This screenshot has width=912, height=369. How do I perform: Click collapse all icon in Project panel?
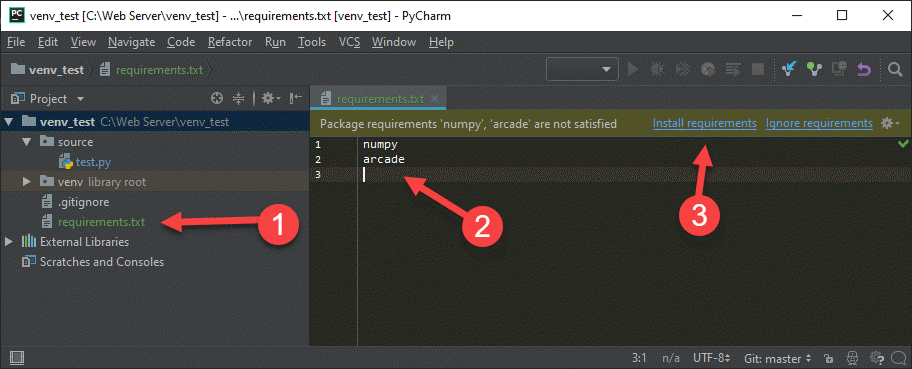pos(238,98)
